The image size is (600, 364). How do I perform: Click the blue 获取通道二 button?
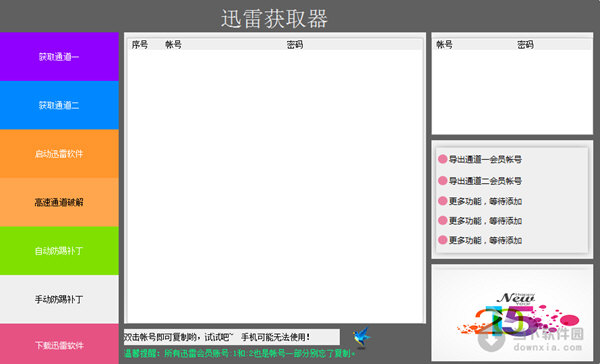point(59,105)
